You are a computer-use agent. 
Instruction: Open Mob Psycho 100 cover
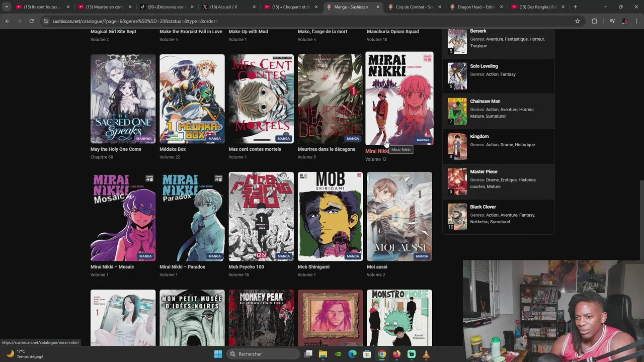point(261,217)
